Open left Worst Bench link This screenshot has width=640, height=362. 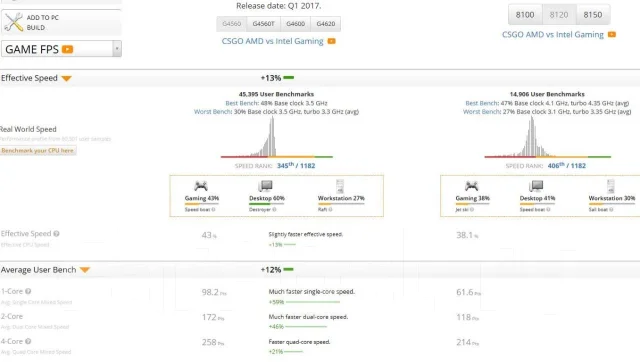coord(213,111)
